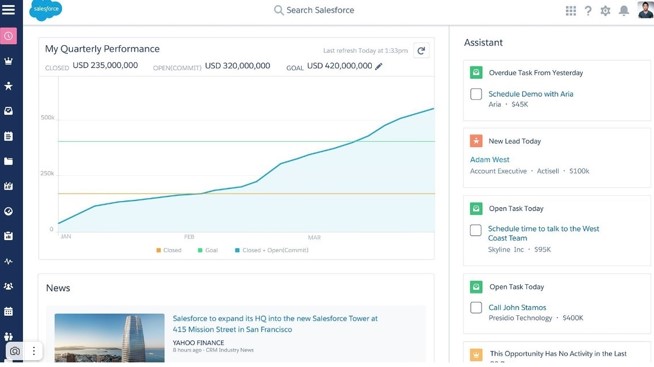Edit the goal with the pencil icon

click(x=379, y=66)
